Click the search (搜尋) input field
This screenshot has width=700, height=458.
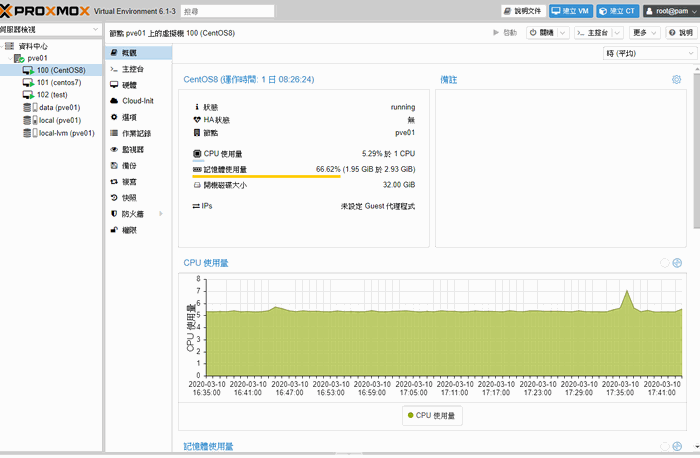227,11
